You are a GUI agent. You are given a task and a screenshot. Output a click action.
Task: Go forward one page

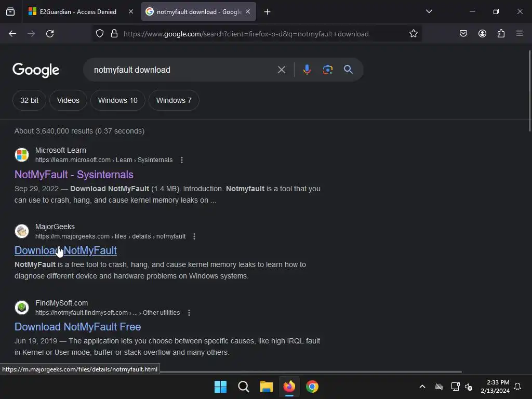31,34
